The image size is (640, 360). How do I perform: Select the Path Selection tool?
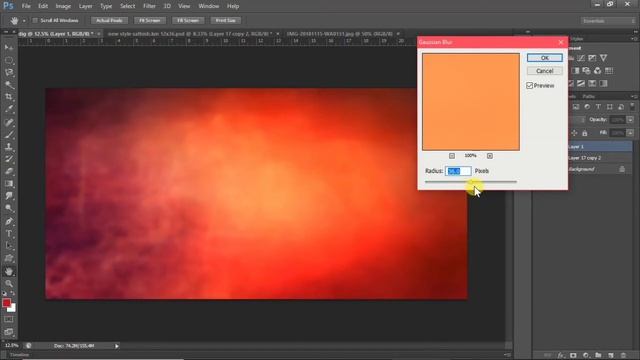9,246
